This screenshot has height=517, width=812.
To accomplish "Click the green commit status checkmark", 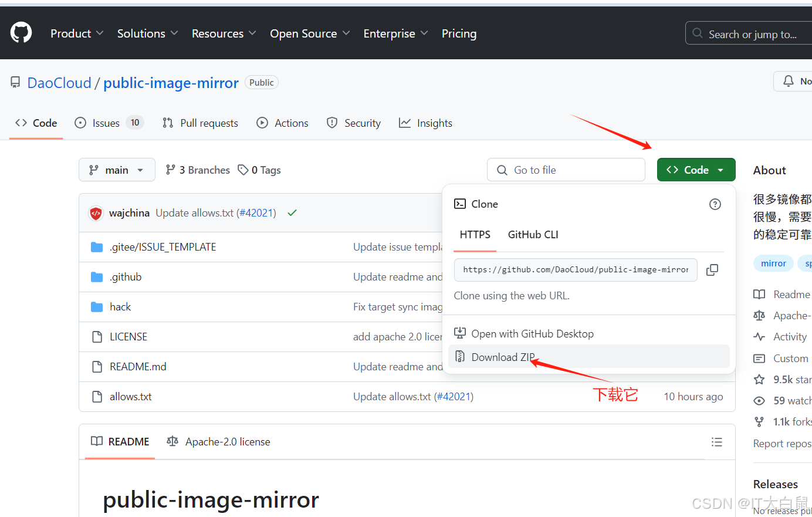I will pos(292,213).
